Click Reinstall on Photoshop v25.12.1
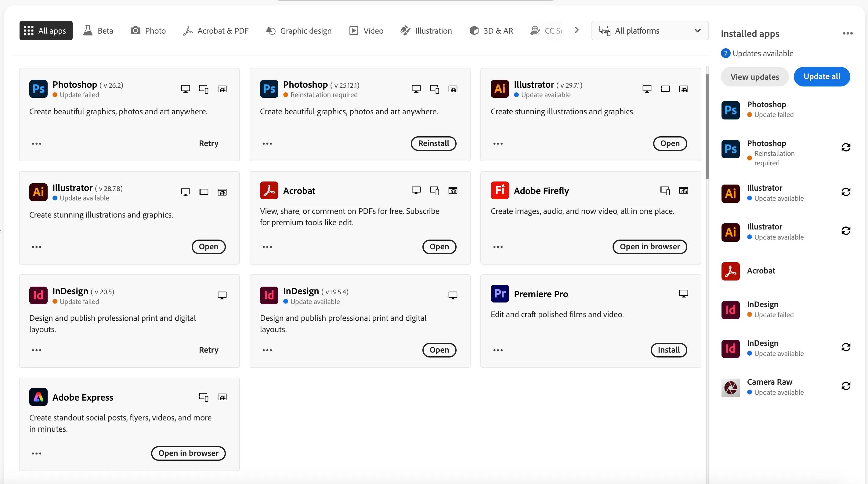The height and width of the screenshot is (484, 868). pos(433,143)
